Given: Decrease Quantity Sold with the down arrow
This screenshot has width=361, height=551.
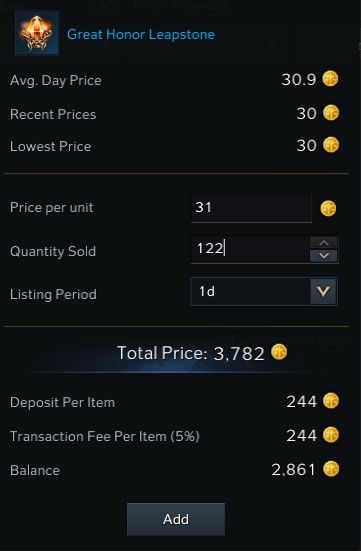Looking at the screenshot, I should (324, 256).
